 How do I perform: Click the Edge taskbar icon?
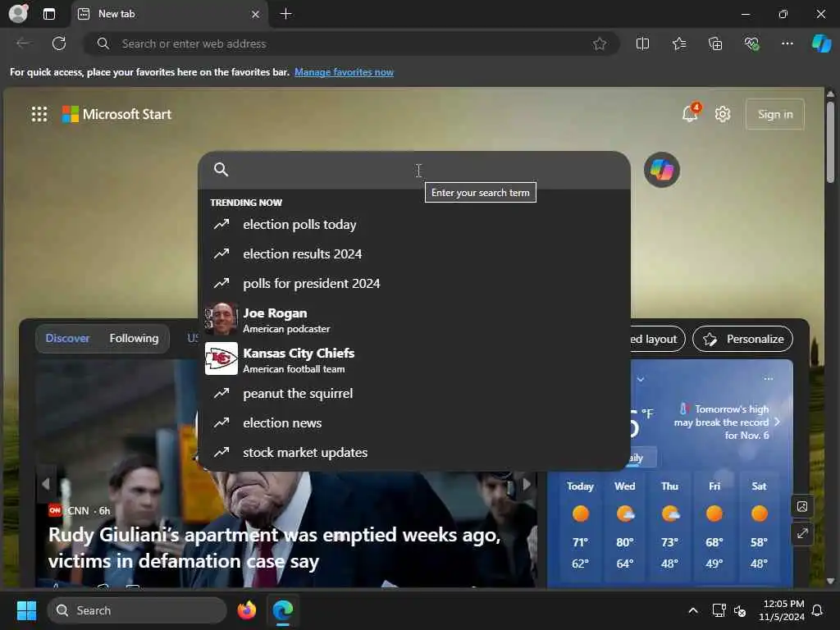click(282, 610)
